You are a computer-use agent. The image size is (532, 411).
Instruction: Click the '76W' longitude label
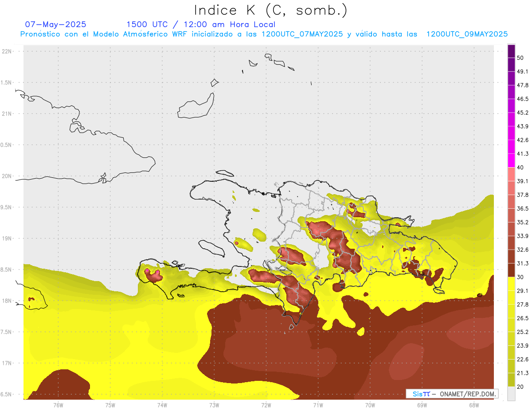click(58, 405)
